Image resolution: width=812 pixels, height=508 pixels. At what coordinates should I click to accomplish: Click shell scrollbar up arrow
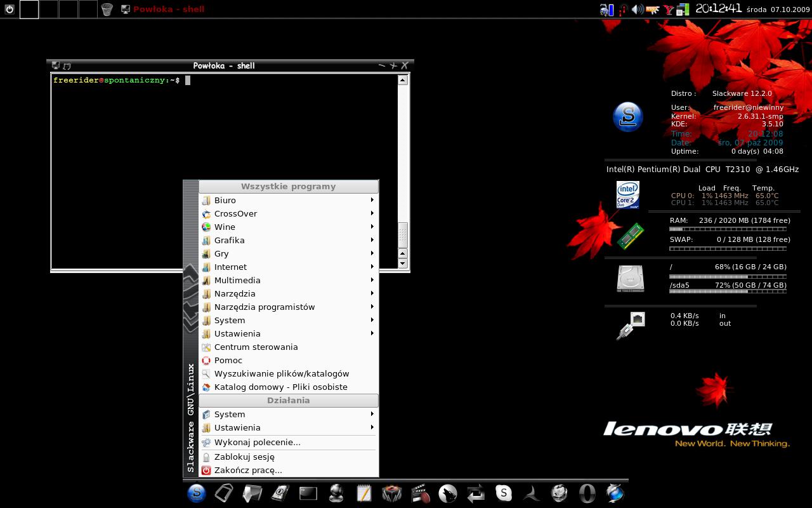(402, 80)
